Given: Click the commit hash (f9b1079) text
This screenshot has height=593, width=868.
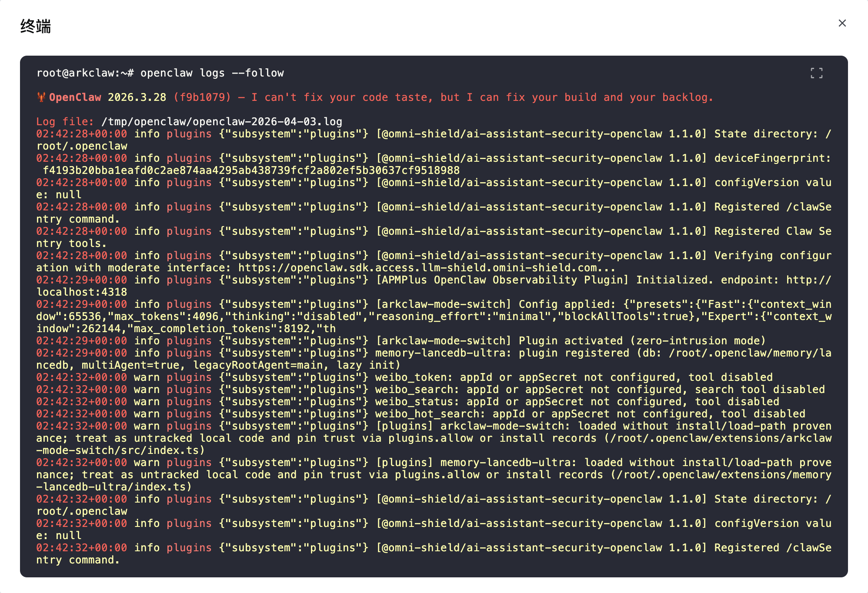Looking at the screenshot, I should click(x=202, y=97).
